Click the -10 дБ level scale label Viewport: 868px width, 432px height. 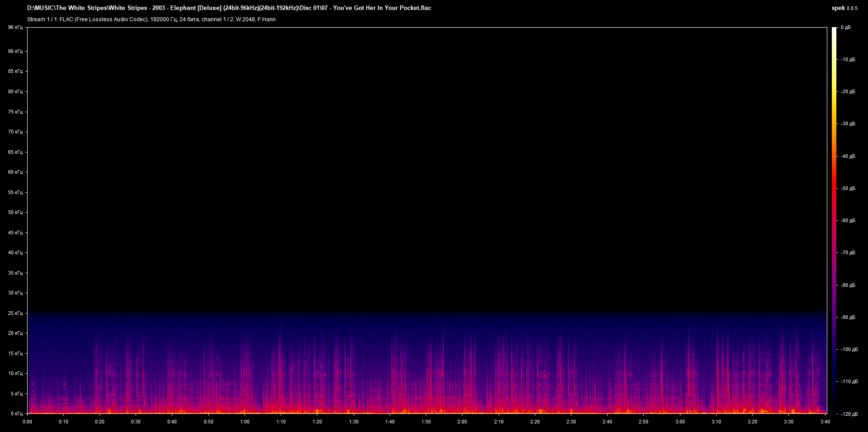click(x=848, y=60)
